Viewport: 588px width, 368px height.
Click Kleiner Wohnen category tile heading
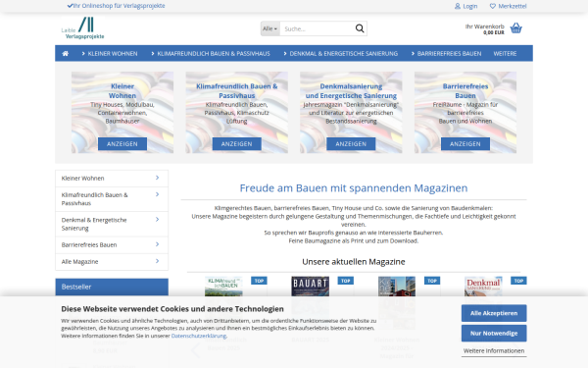(x=122, y=91)
